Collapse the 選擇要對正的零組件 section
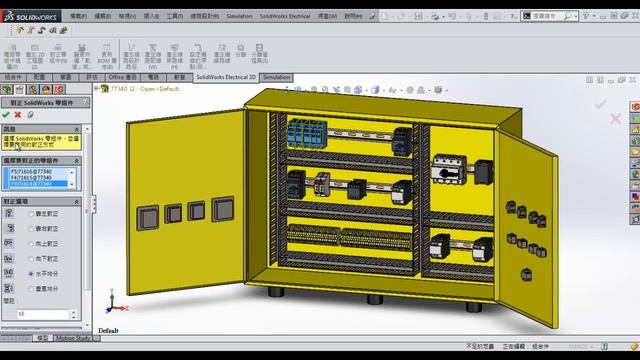This screenshot has width=640, height=360. click(x=77, y=161)
